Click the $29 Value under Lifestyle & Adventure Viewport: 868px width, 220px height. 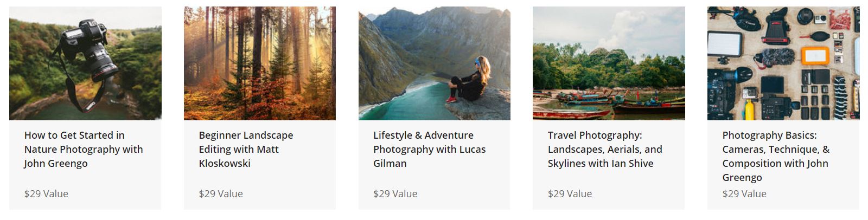pos(395,193)
